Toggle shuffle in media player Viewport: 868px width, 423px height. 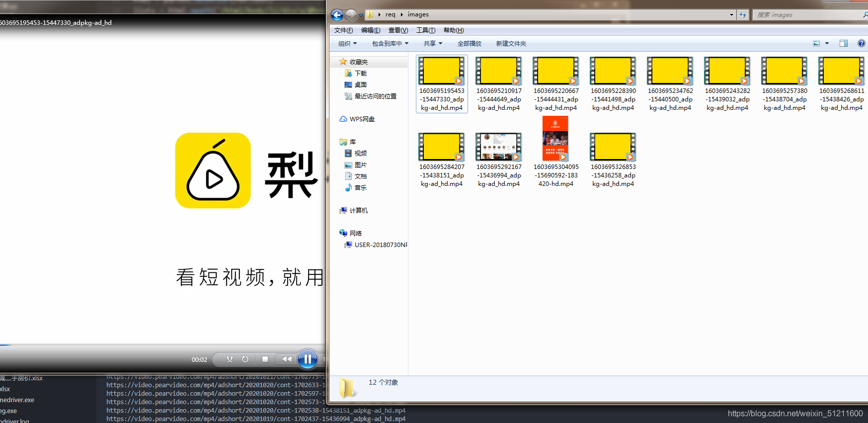coord(230,359)
